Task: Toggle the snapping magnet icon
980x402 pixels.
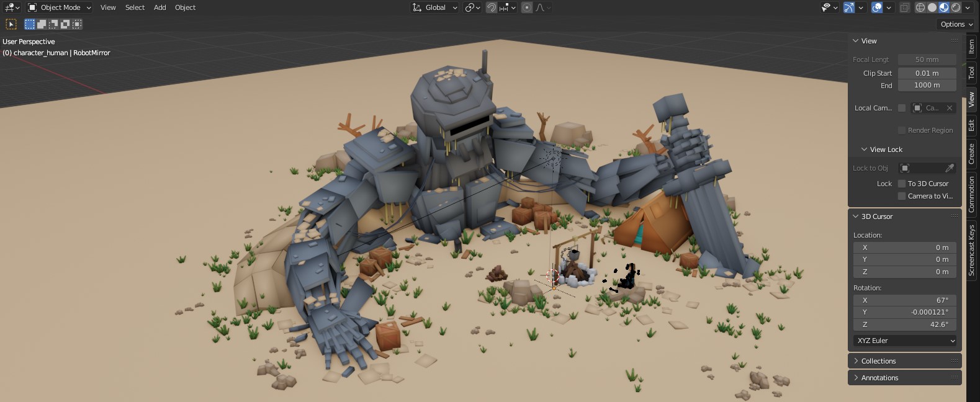Action: coord(491,7)
